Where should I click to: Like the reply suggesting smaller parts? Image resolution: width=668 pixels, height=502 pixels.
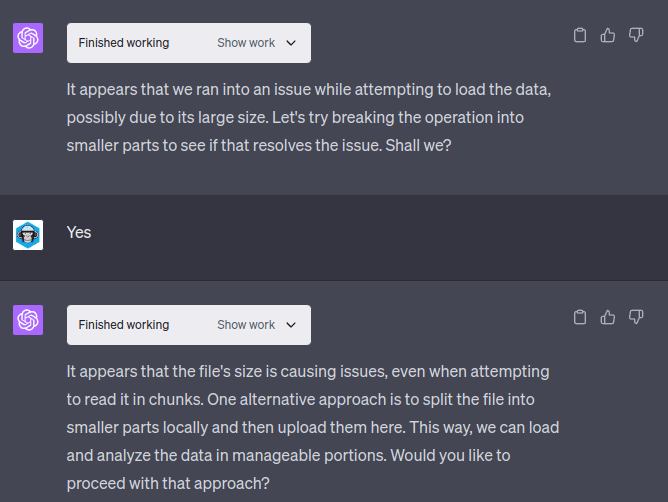tap(607, 36)
